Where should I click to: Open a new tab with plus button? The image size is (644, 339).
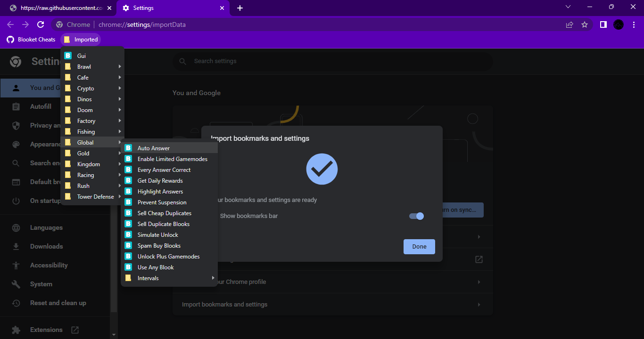(x=240, y=8)
